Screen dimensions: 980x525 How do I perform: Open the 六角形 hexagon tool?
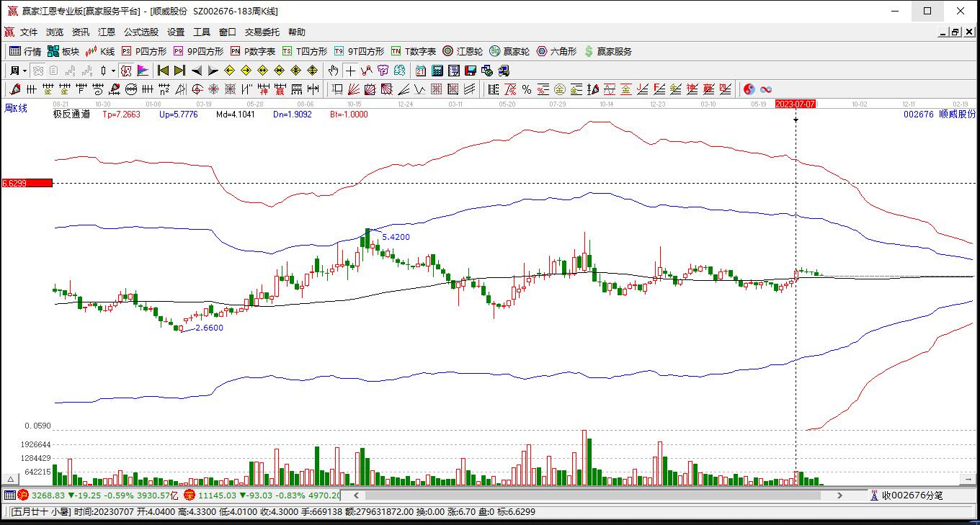[556, 51]
